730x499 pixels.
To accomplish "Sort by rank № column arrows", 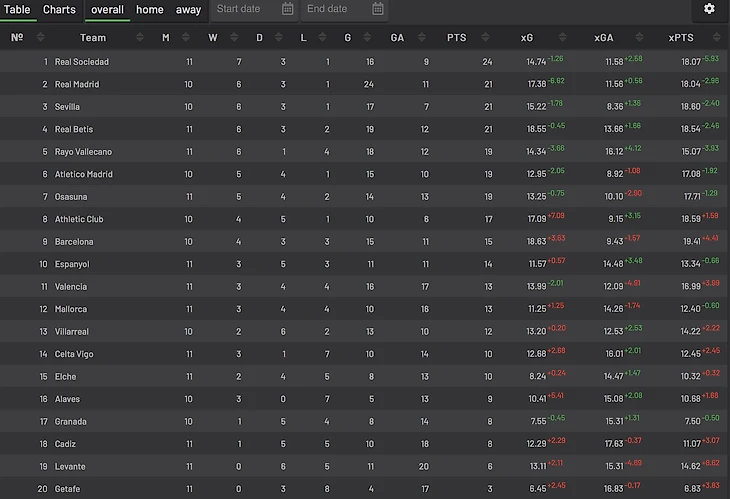I will [x=41, y=38].
